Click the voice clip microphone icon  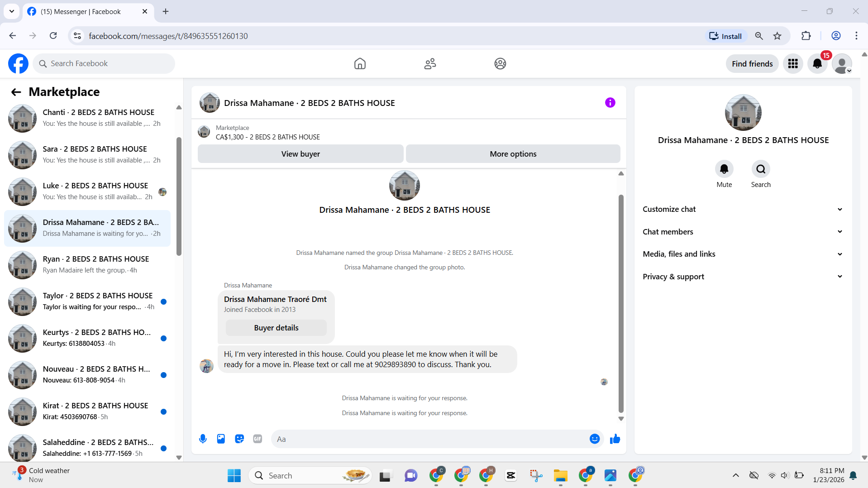[x=203, y=439]
